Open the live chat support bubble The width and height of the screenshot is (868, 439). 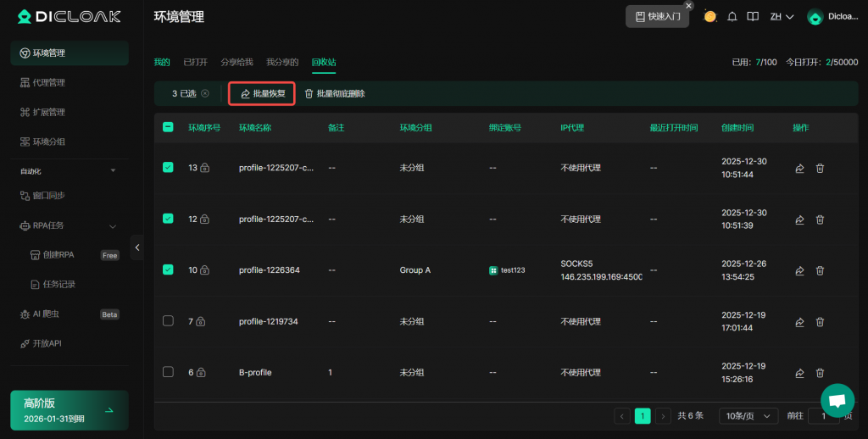pyautogui.click(x=837, y=400)
